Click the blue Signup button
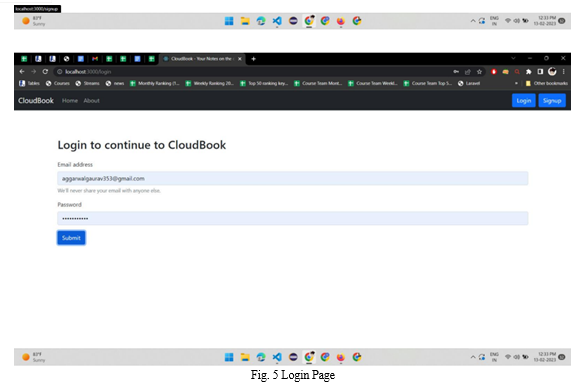The height and width of the screenshot is (388, 588). (552, 100)
